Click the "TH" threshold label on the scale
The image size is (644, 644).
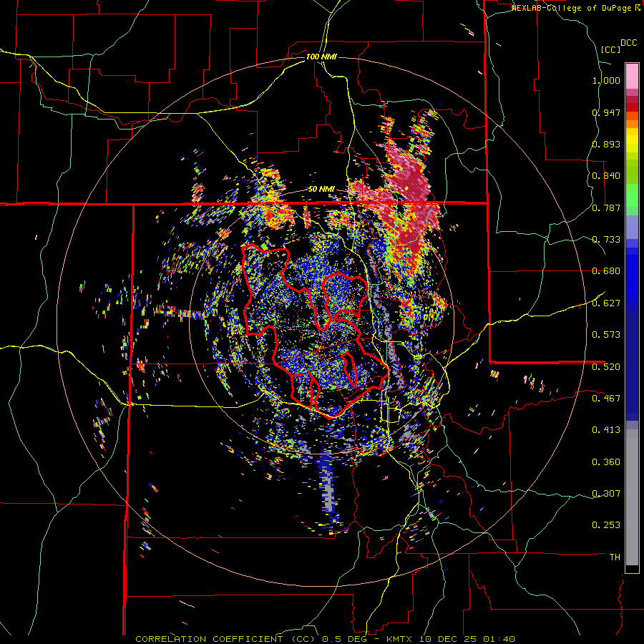pyautogui.click(x=615, y=557)
